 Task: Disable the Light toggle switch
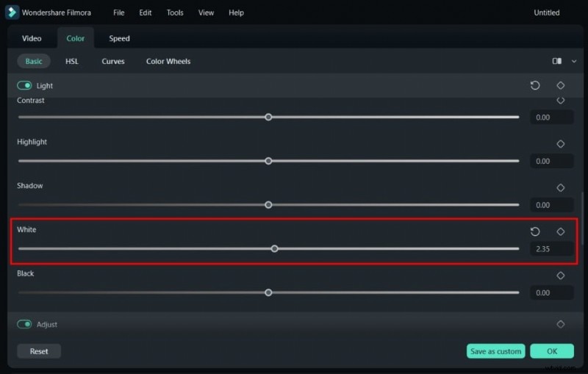pyautogui.click(x=25, y=86)
